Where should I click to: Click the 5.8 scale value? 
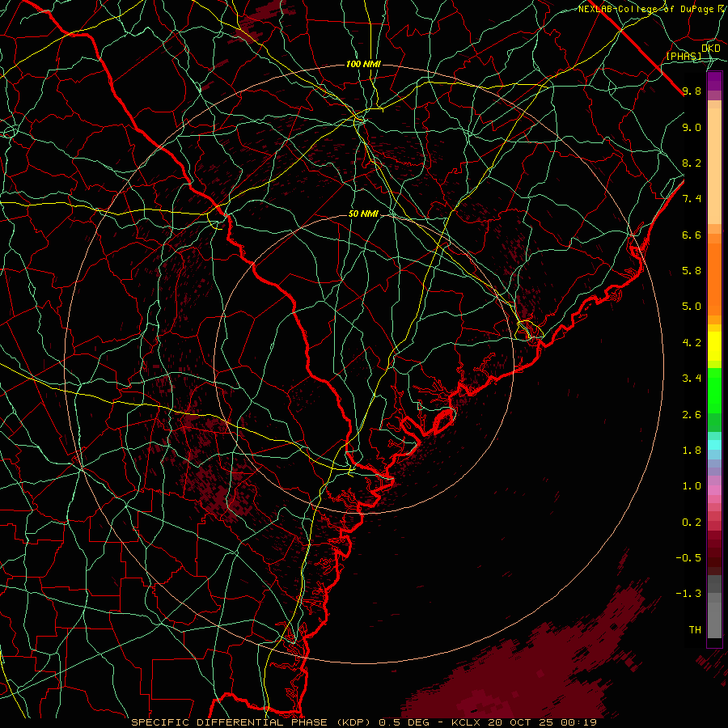(x=692, y=271)
